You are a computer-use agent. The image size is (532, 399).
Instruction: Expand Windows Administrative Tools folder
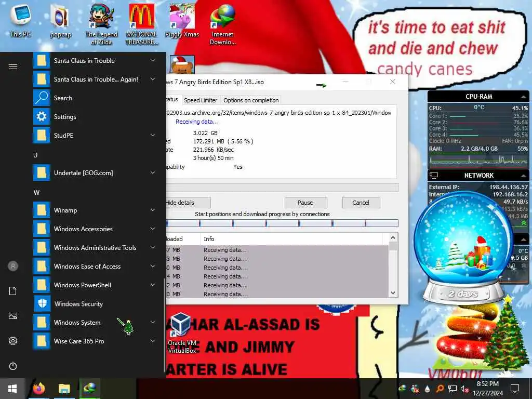(153, 247)
